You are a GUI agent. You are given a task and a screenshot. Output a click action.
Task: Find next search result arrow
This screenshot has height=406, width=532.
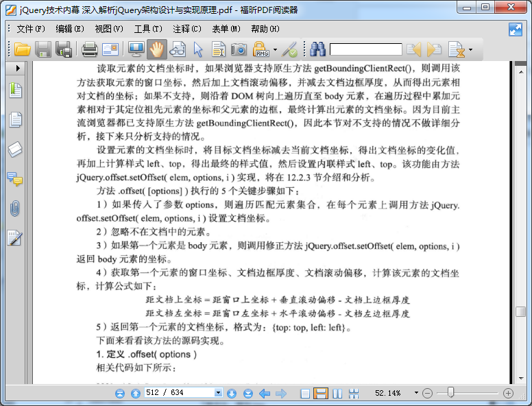434,49
